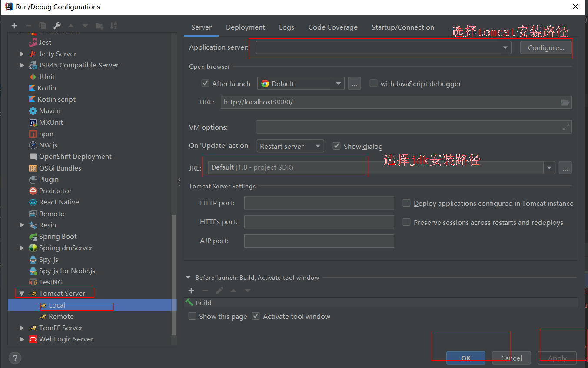Click the Cancel button

pos(511,358)
